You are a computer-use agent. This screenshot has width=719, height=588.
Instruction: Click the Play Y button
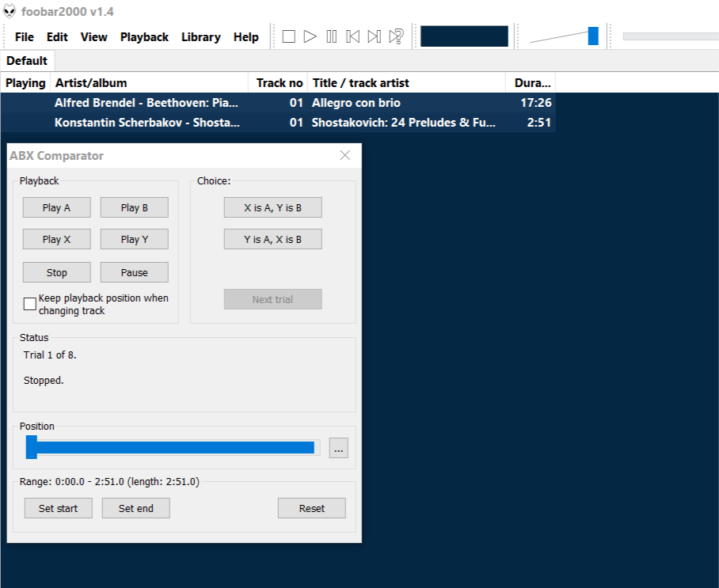(135, 239)
